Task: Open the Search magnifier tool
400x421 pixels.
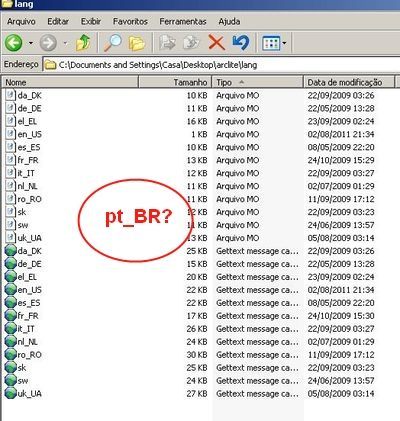Action: (x=113, y=43)
